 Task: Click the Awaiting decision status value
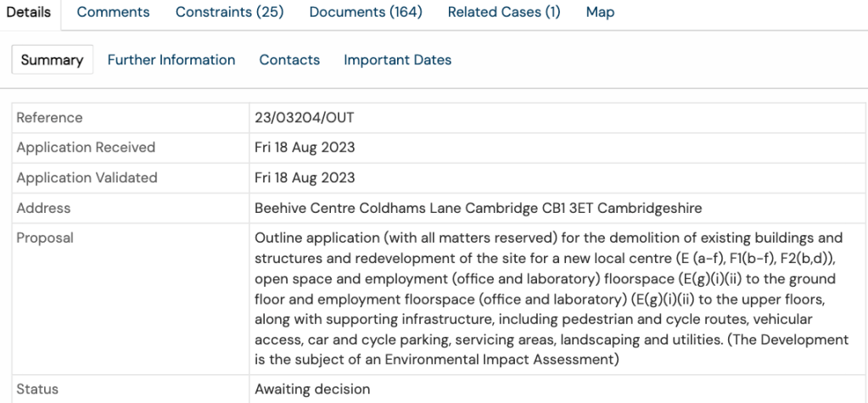312,390
